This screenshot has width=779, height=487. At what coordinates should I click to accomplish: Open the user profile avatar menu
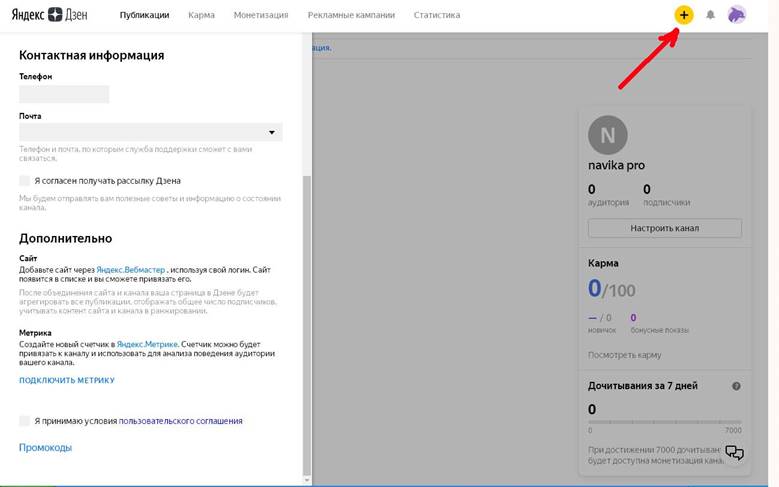(x=737, y=15)
